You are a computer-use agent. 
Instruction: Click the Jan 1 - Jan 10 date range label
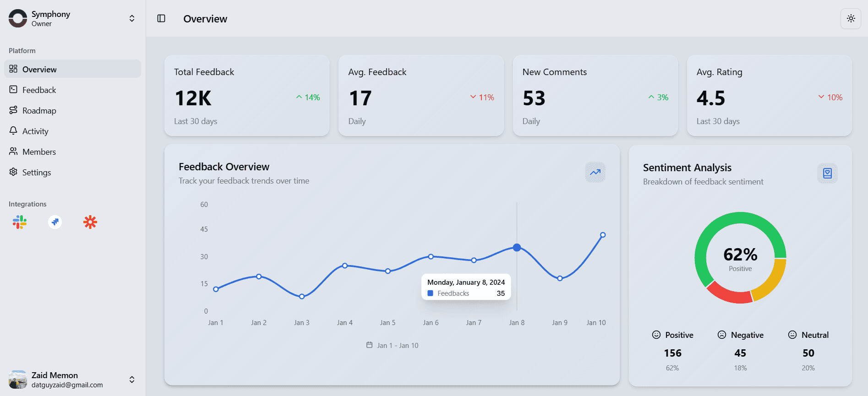398,345
